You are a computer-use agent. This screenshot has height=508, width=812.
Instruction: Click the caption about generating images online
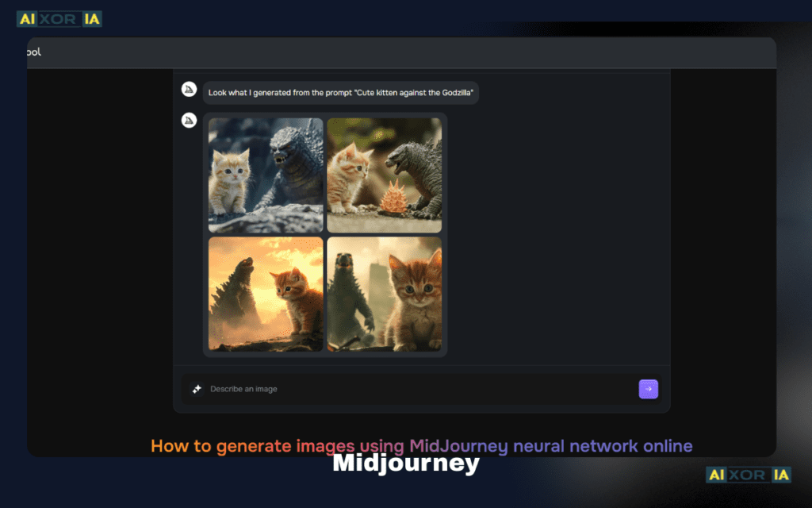421,445
